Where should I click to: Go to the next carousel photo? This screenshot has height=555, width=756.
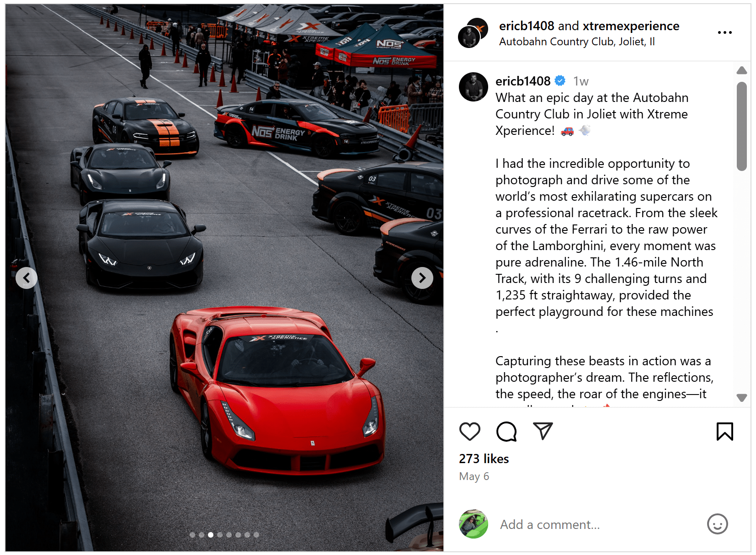pos(422,277)
